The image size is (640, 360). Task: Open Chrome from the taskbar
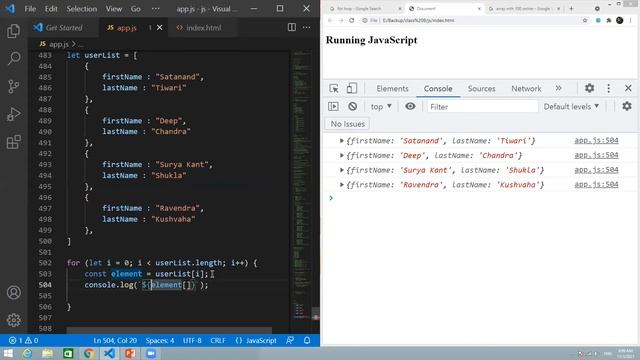(89, 353)
